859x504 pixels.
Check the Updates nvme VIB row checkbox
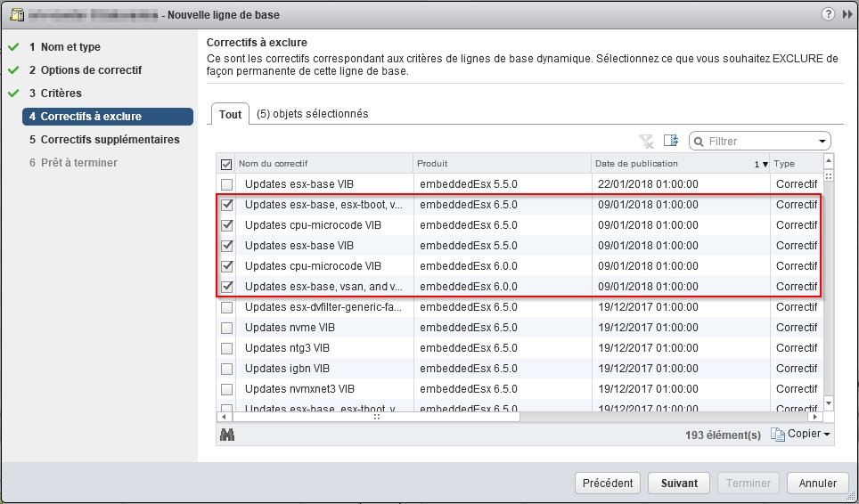226,328
